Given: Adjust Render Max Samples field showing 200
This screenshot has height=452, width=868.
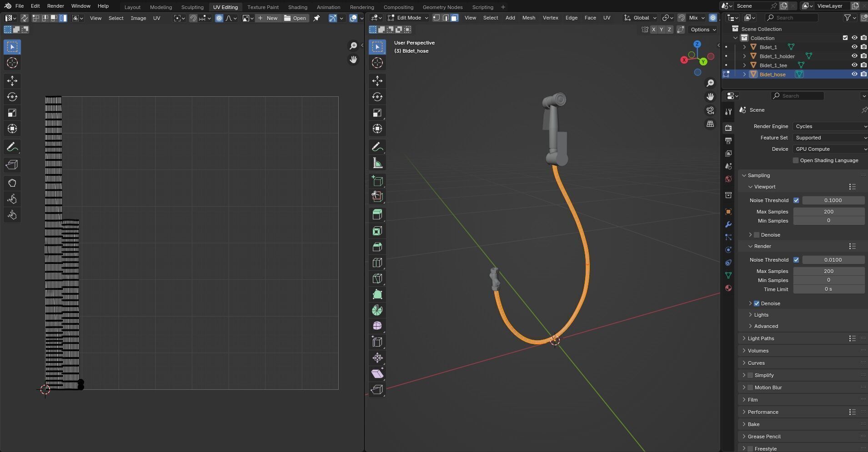Looking at the screenshot, I should coord(828,271).
